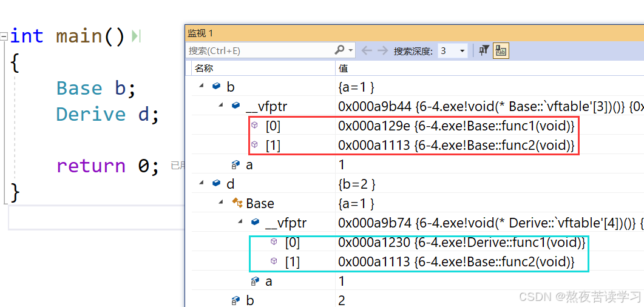Click the search back arrow button

(x=367, y=50)
